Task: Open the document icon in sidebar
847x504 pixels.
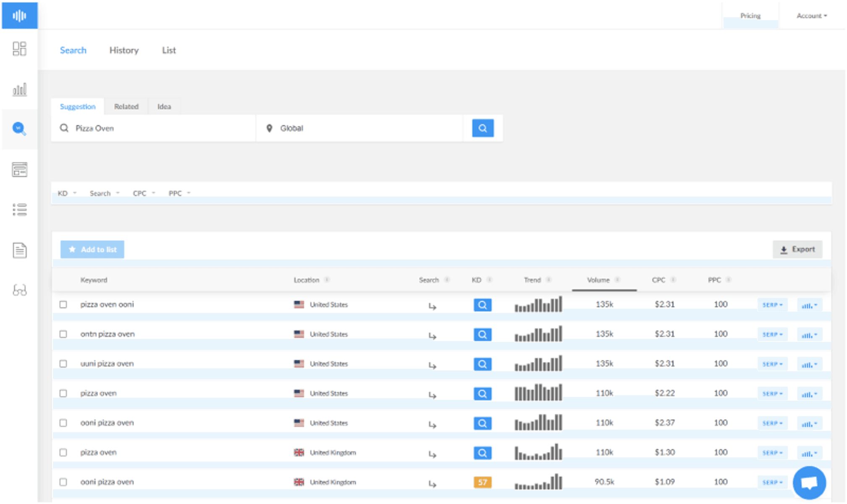Action: [19, 250]
